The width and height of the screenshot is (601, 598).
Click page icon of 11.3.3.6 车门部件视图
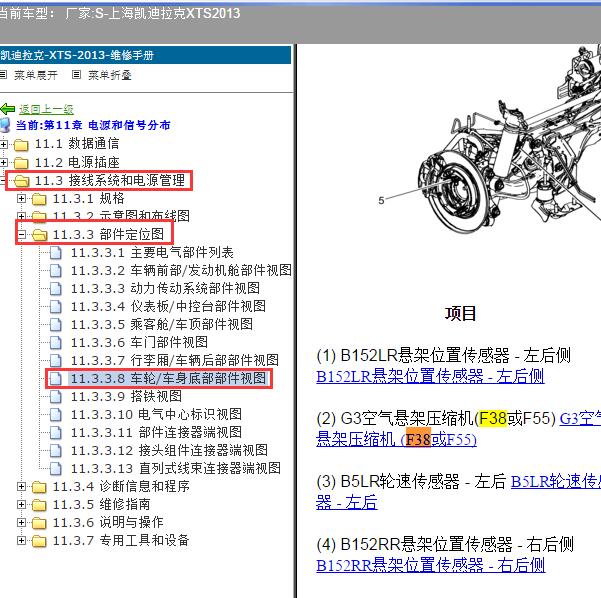coord(56,342)
